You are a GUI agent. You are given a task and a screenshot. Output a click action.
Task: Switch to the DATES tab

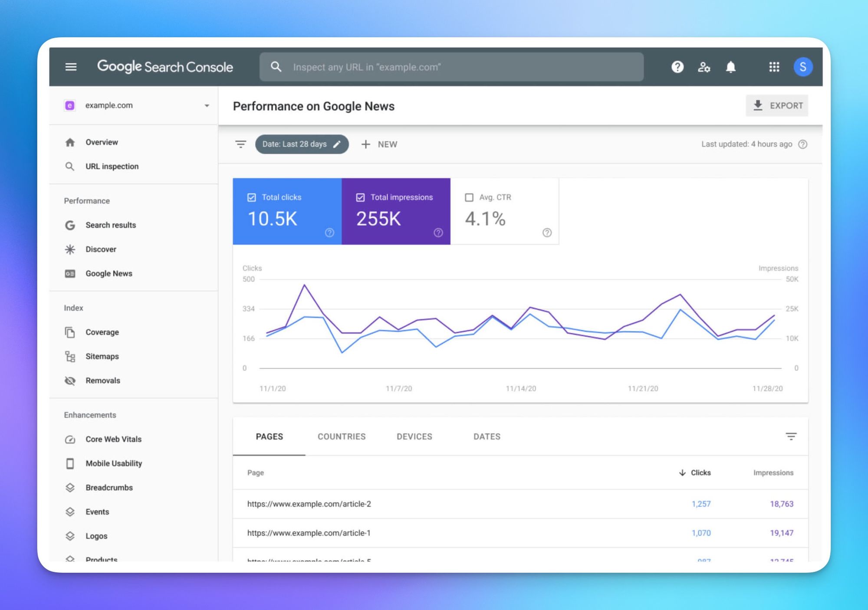[x=487, y=436]
